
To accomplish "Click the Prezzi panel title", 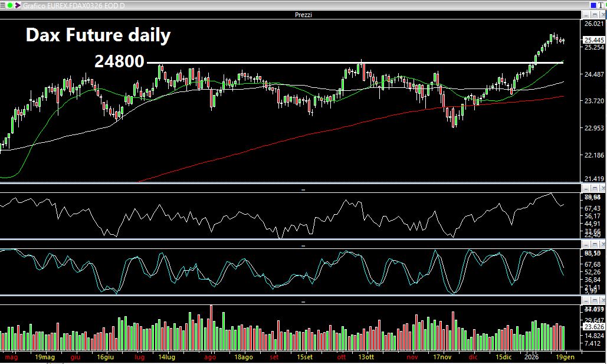I will pos(303,15).
